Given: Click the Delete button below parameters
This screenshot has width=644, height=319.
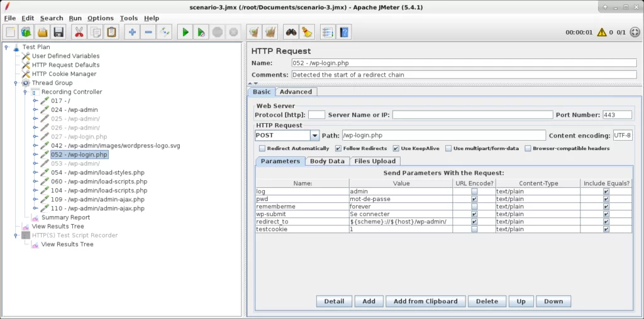Looking at the screenshot, I should [486, 301].
